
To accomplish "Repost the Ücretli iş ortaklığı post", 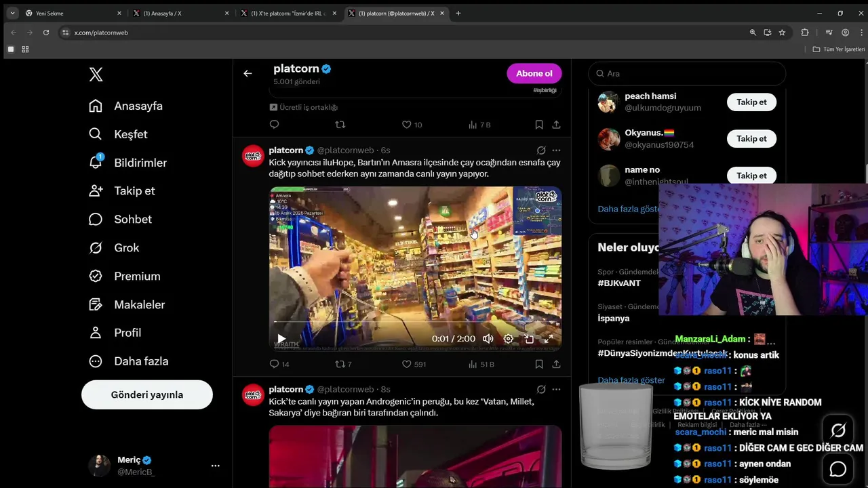I will point(340,125).
